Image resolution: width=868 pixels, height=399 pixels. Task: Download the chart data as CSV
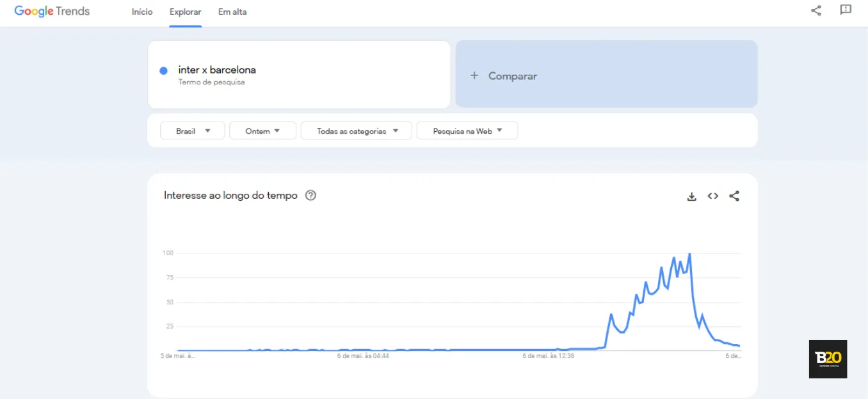pyautogui.click(x=691, y=196)
